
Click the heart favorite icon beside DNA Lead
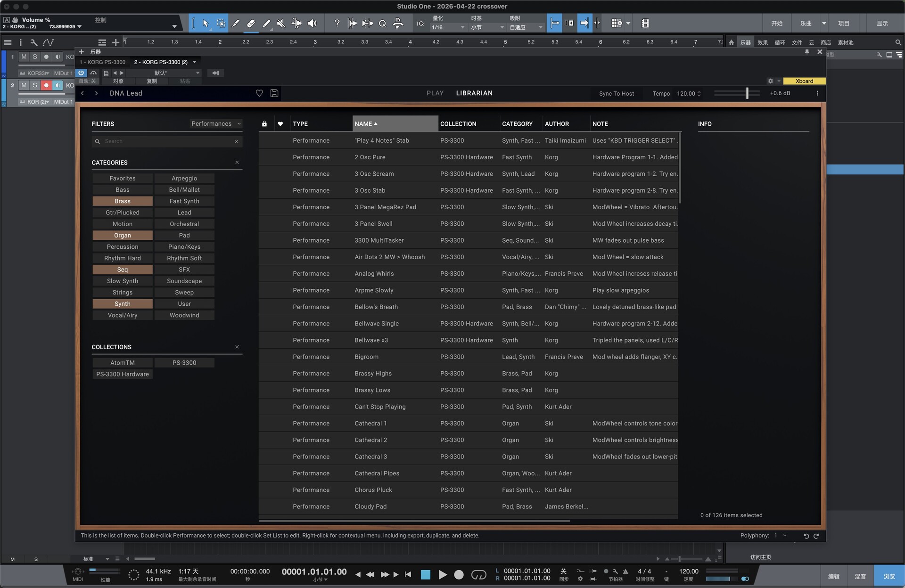[x=259, y=93]
